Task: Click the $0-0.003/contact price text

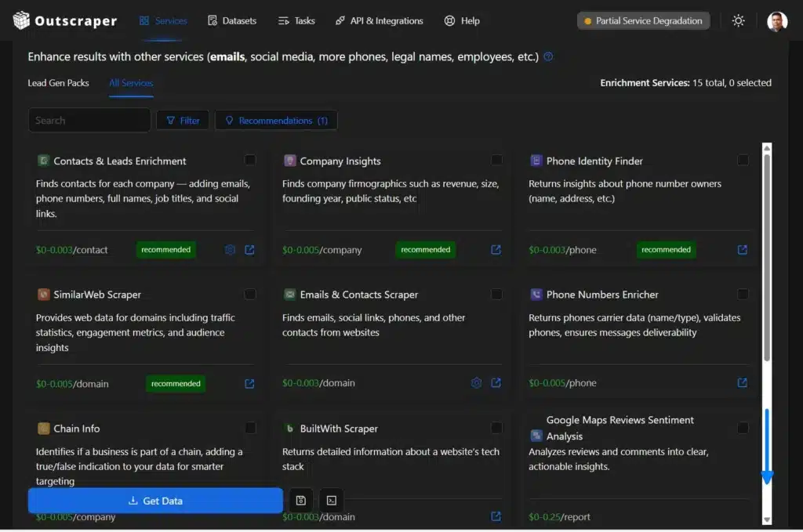Action: click(71, 250)
